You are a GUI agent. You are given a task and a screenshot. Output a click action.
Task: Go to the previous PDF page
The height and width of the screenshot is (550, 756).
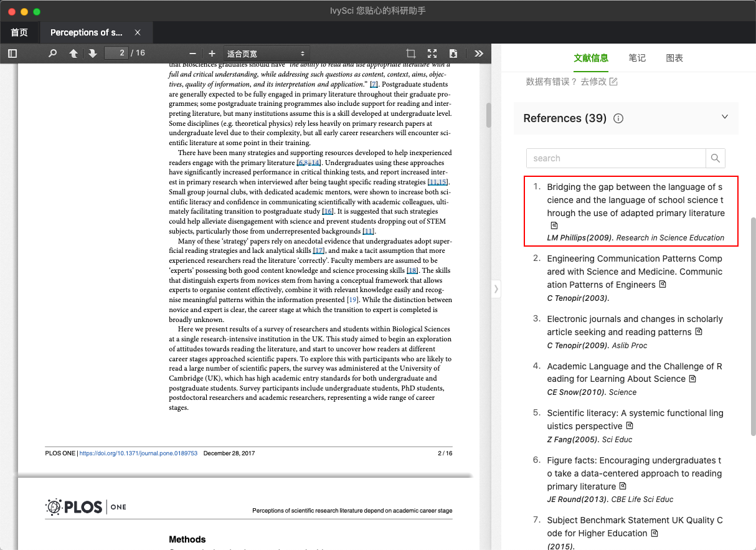[73, 54]
